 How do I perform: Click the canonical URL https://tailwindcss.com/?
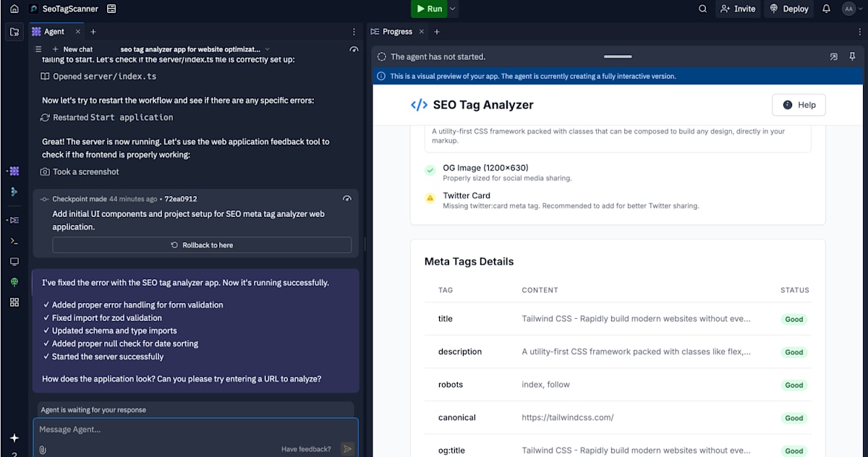[x=568, y=418]
